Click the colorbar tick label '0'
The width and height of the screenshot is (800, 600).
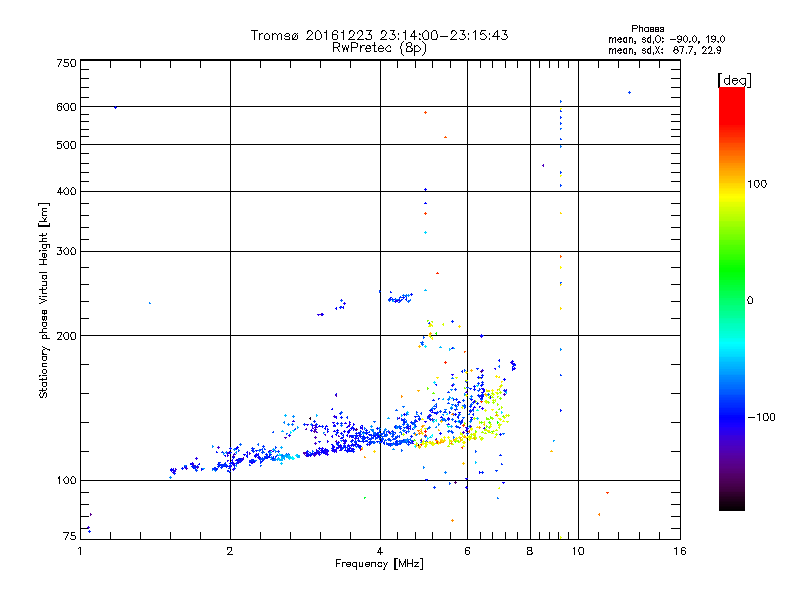pyautogui.click(x=750, y=301)
